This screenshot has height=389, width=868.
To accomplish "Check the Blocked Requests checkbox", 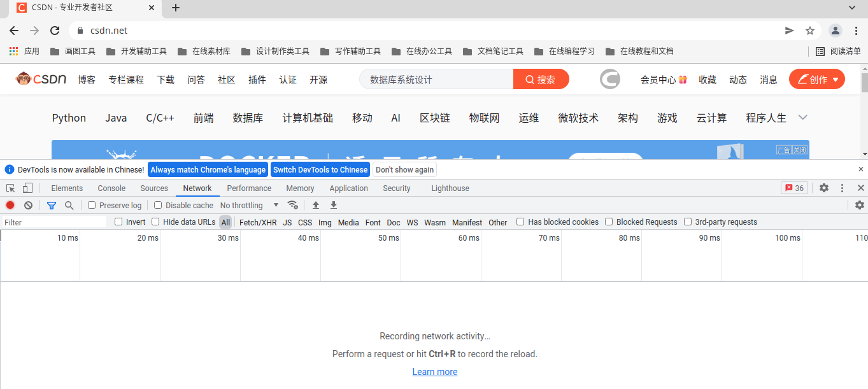I will (609, 222).
